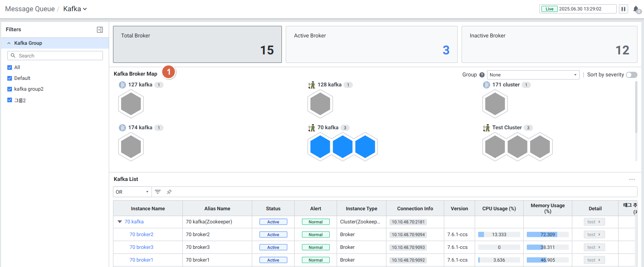
Task: Click test detail button for 70 broker3
Action: pos(594,247)
